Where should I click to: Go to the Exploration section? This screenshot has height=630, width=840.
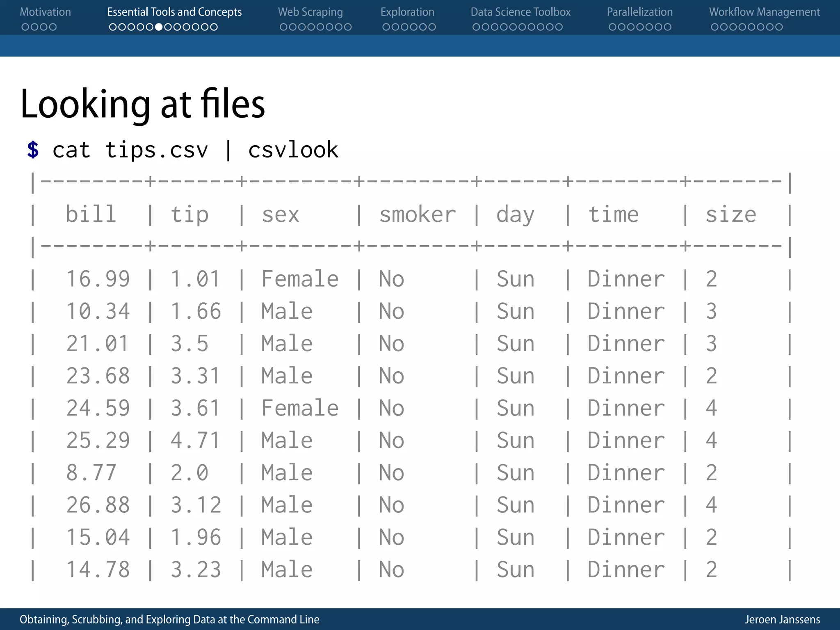click(x=407, y=12)
